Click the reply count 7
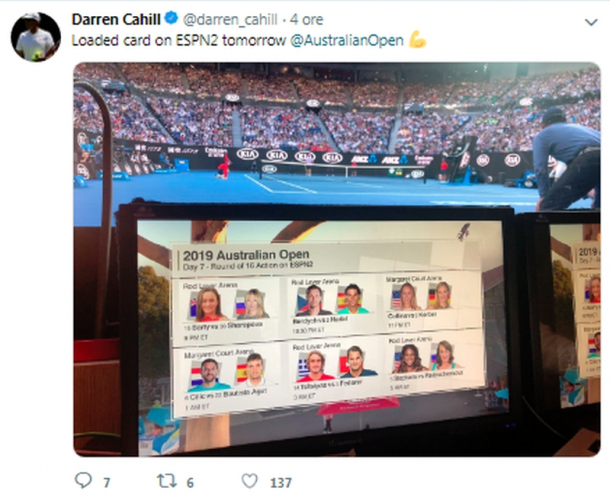This screenshot has height=497, width=610. (107, 483)
